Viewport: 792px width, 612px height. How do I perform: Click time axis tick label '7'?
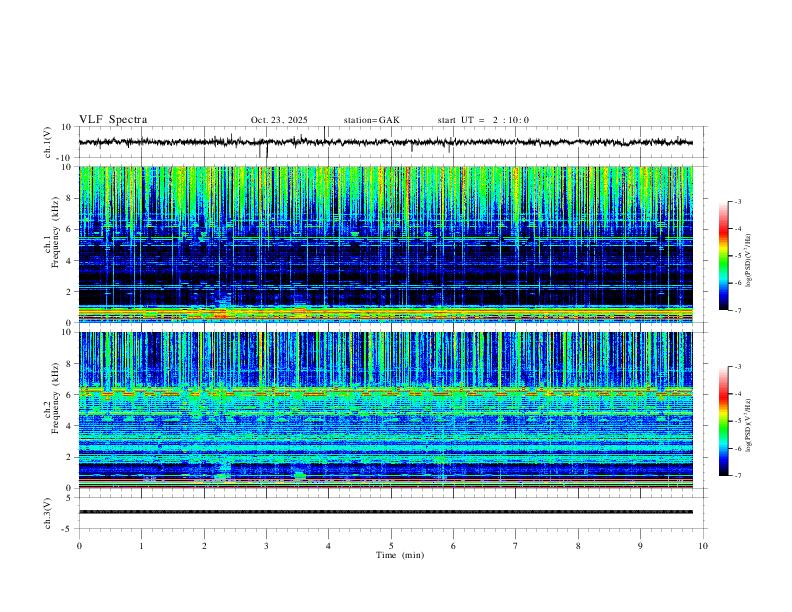(516, 546)
